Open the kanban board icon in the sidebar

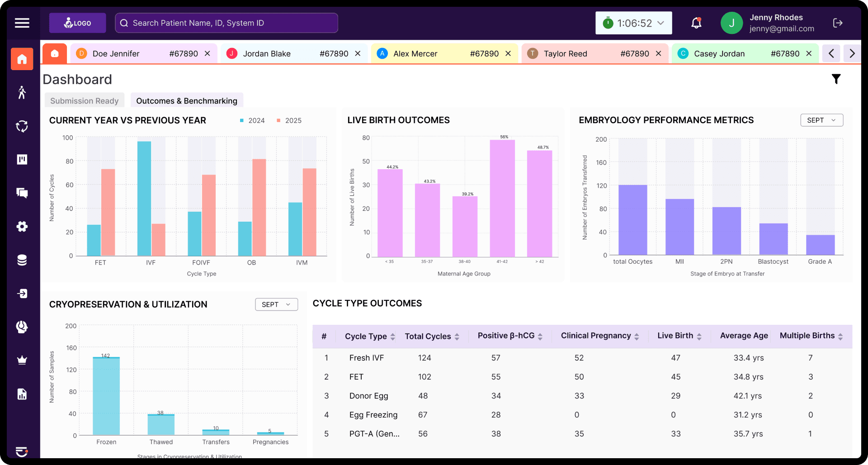click(x=22, y=159)
